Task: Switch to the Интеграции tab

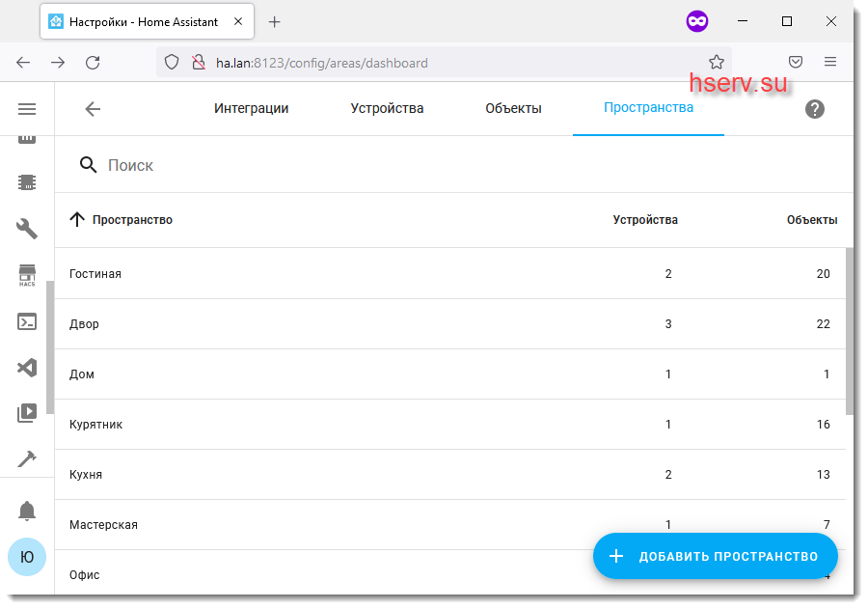Action: (x=251, y=108)
